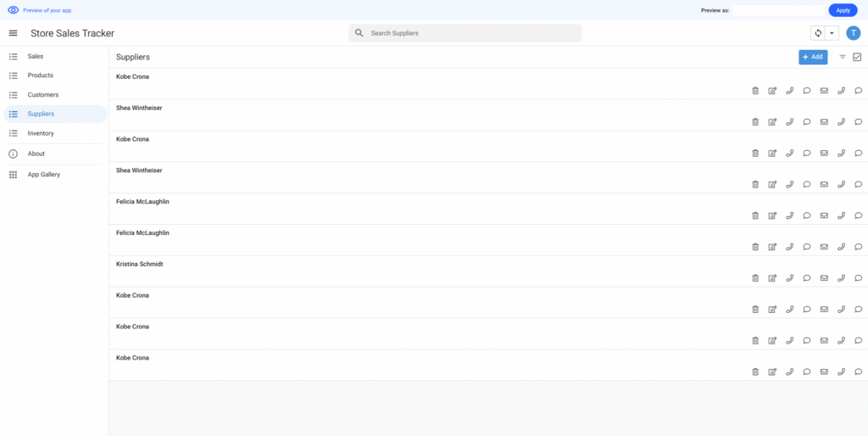Expand the dropdown arrow next to sync
This screenshot has width=868, height=436.
[832, 33]
